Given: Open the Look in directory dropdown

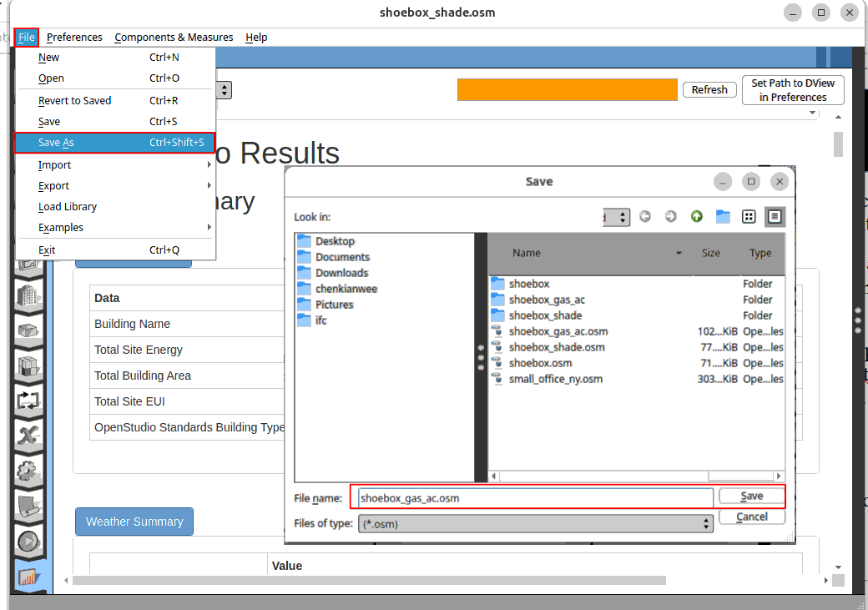Looking at the screenshot, I should click(x=618, y=217).
